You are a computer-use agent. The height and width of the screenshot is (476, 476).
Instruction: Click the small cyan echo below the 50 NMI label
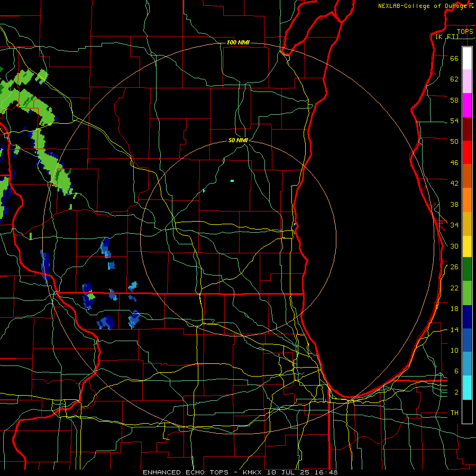point(232,181)
